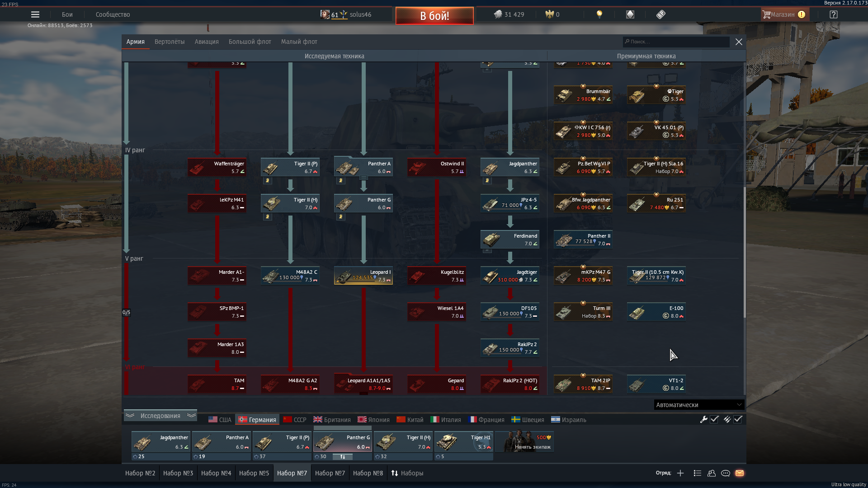Select the Brummbär premium vehicle card
The image size is (868, 488).
583,95
